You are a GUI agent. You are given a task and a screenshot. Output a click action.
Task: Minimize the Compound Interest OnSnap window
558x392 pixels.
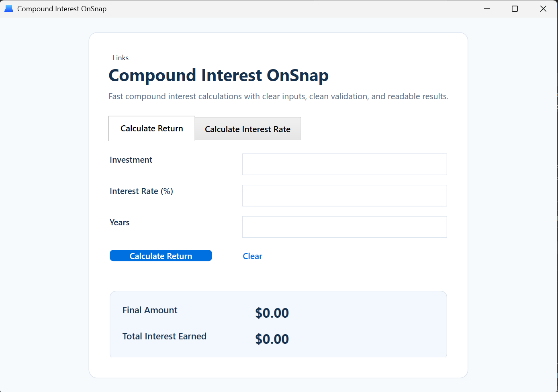(487, 8)
